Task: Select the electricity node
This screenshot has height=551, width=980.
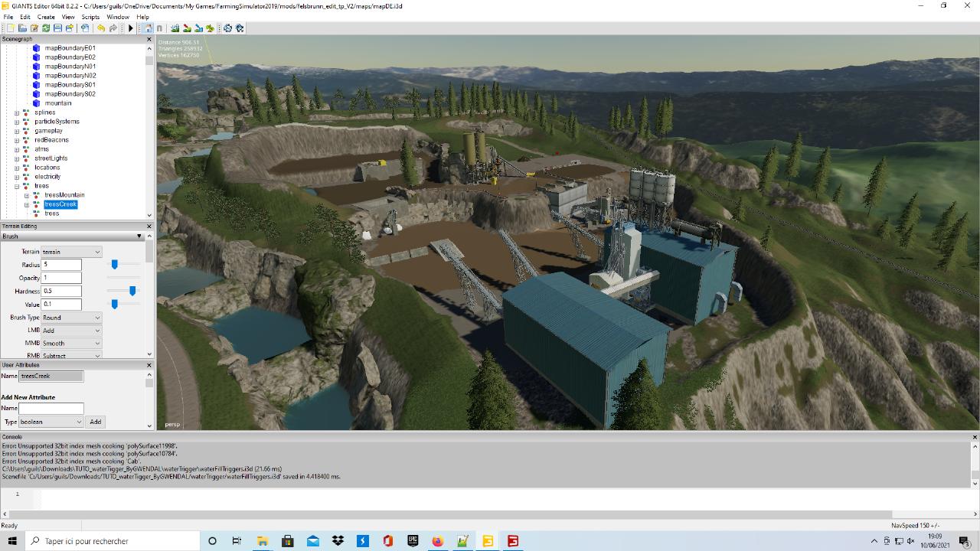Action: [x=47, y=177]
